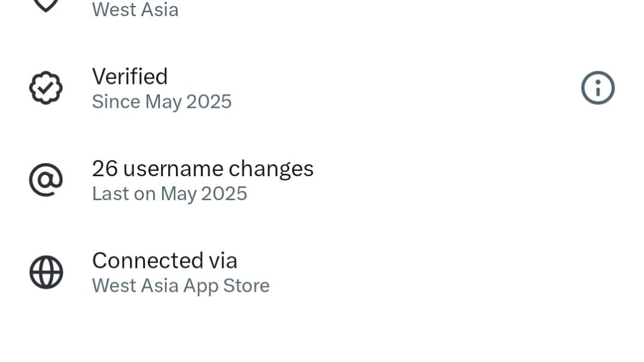644x362 pixels.
Task: Click the "Since May 2025" subtitle
Action: click(162, 102)
